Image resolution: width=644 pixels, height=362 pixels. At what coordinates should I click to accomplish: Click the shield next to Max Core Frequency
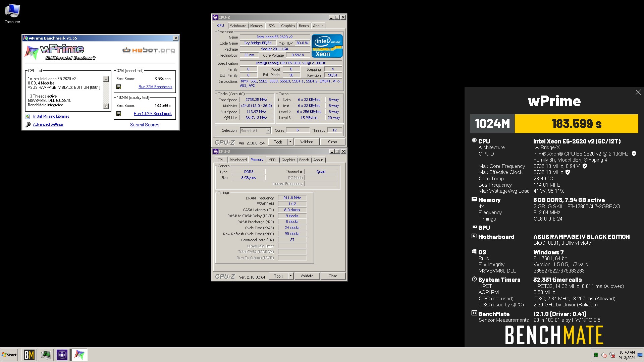click(585, 166)
